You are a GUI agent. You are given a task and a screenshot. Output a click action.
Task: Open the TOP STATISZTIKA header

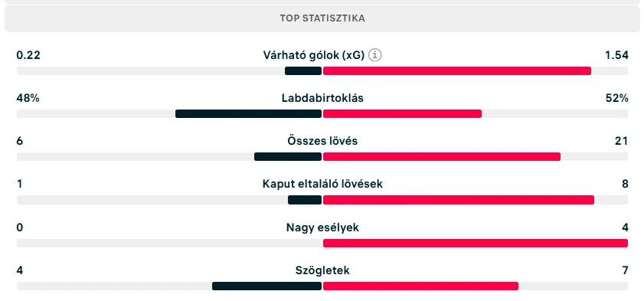coord(322,18)
